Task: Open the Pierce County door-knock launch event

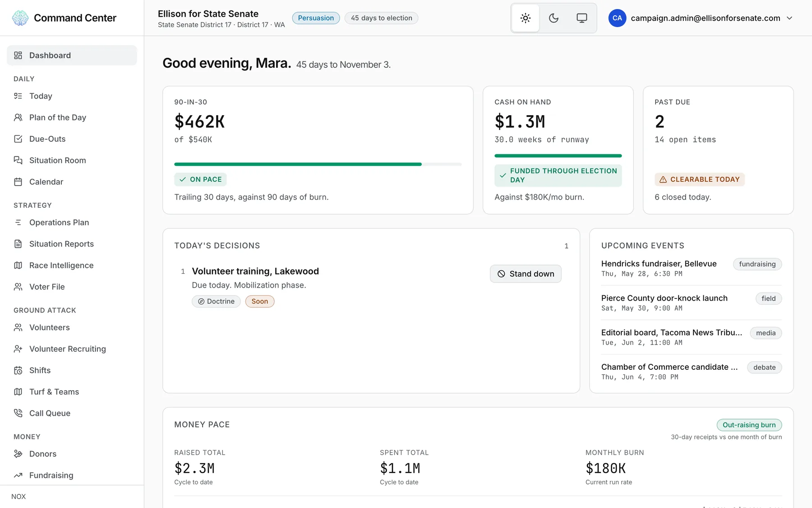Action: pyautogui.click(x=691, y=303)
